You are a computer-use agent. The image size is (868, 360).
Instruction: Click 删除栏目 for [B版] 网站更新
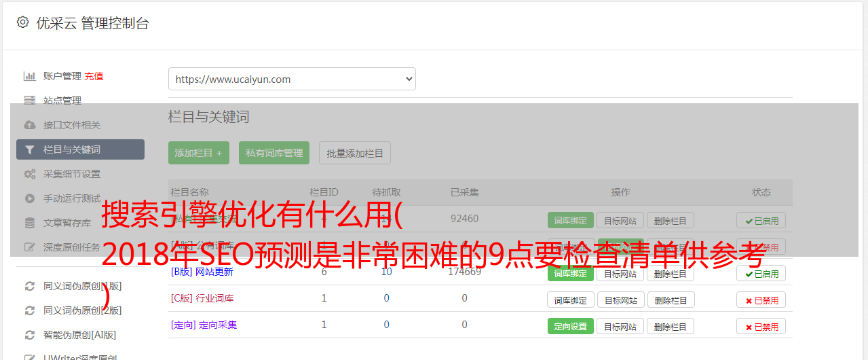click(670, 273)
